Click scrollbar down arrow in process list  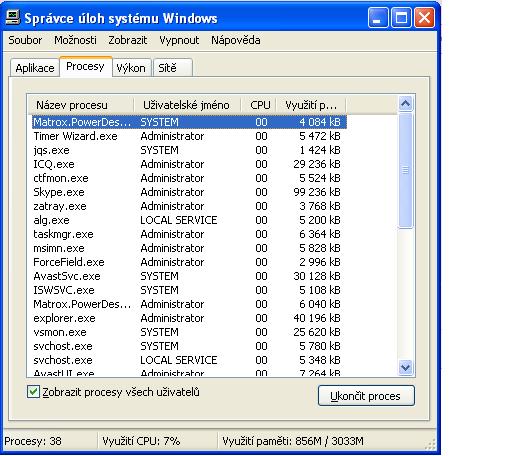(405, 368)
